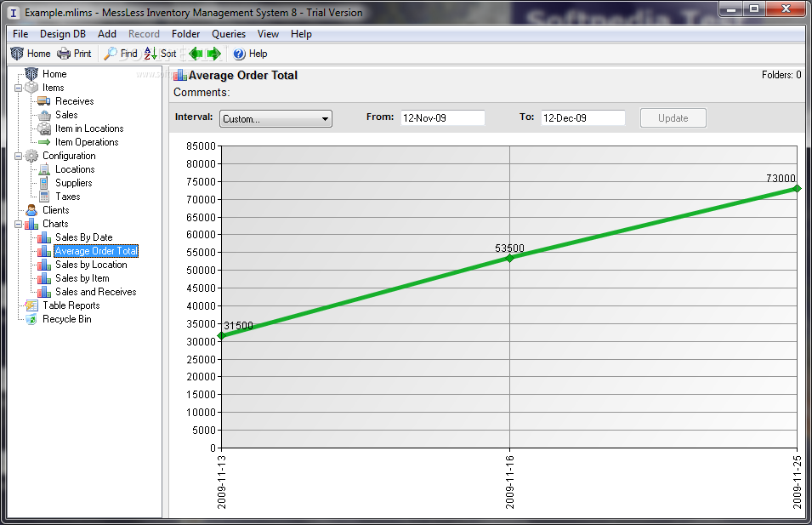Open the Folder menu
Image resolution: width=812 pixels, height=525 pixels.
click(185, 34)
